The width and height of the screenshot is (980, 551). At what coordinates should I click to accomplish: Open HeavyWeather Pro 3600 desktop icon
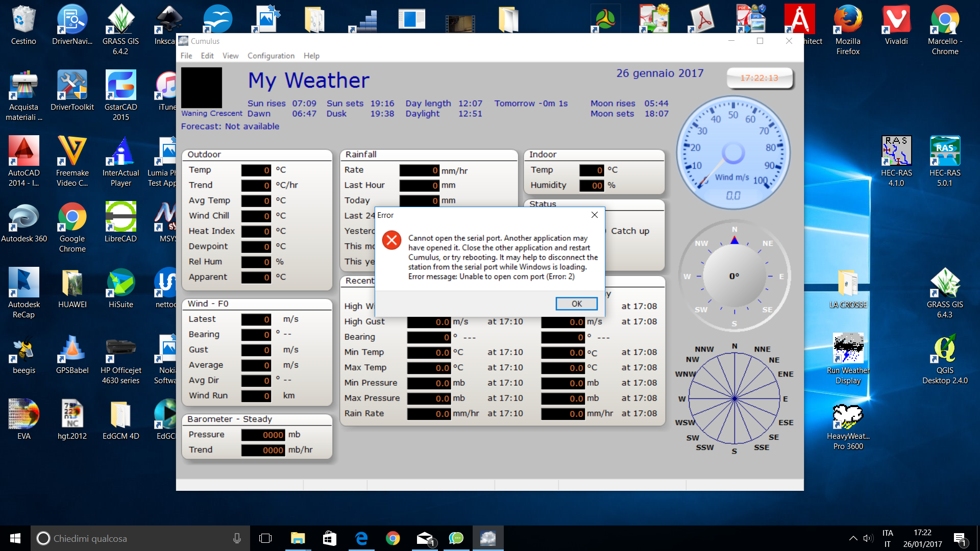click(848, 416)
